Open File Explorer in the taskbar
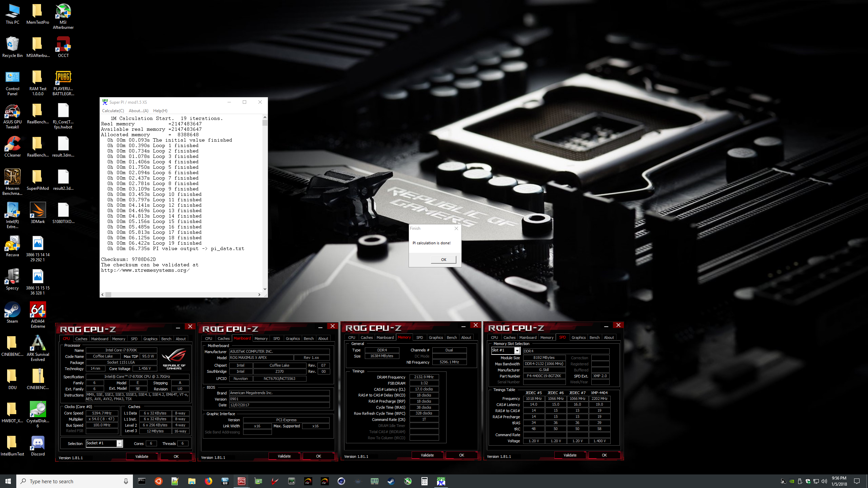 (x=192, y=481)
